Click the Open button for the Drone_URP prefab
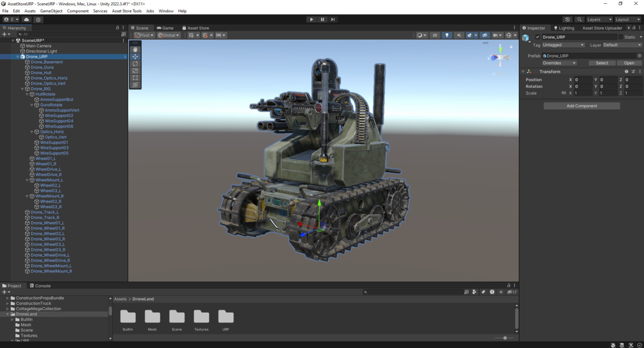 (629, 63)
